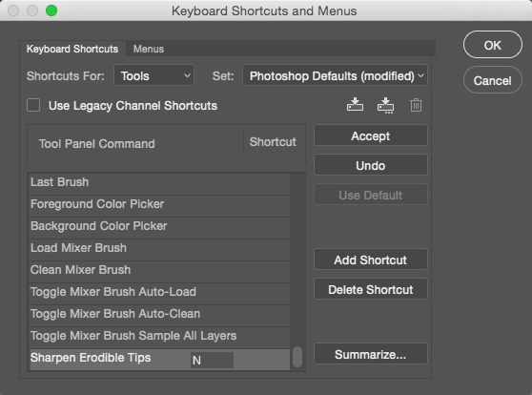532x395 pixels.
Task: Select the Keyboard Shortcuts tab
Action: [x=72, y=49]
